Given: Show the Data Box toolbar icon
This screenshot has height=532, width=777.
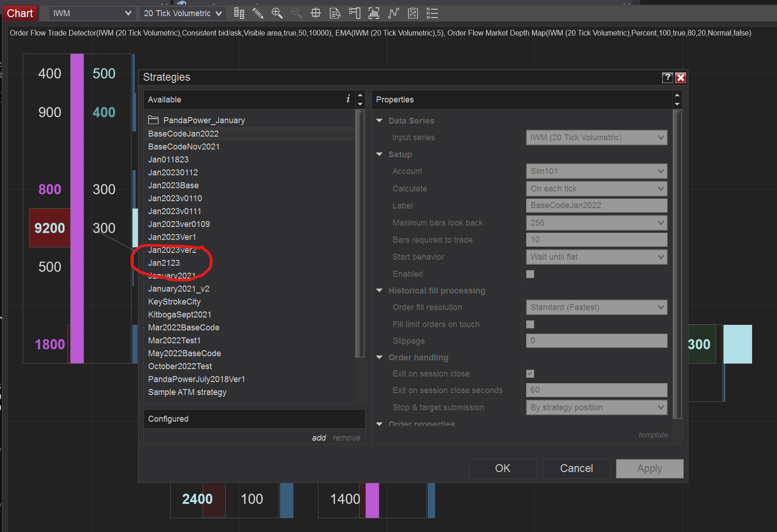Looking at the screenshot, I should click(x=335, y=13).
